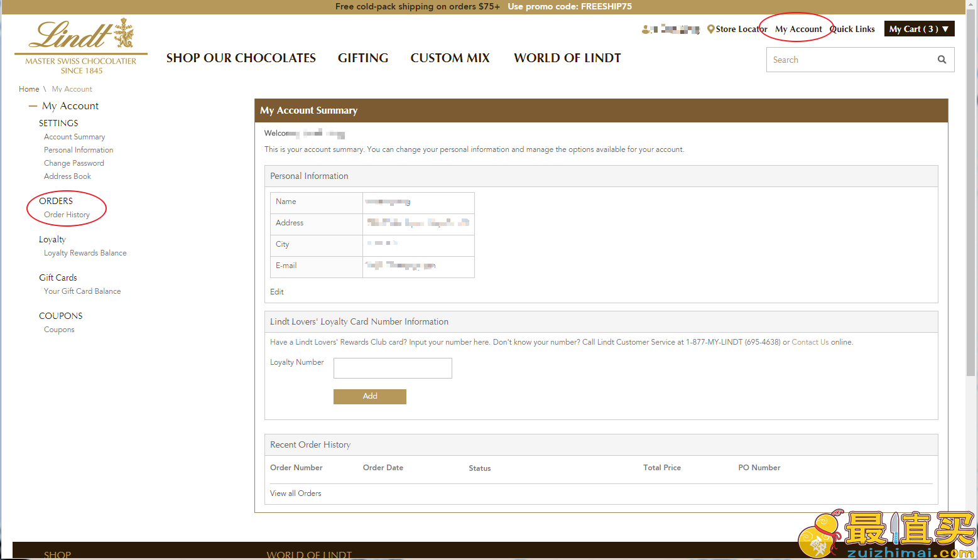Image resolution: width=978 pixels, height=560 pixels.
Task: Click the Order Number column header
Action: [x=296, y=468]
